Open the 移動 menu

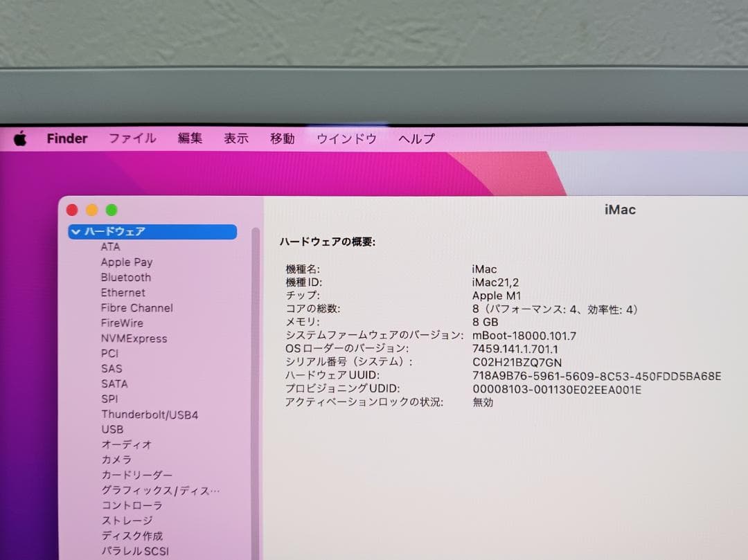tap(283, 138)
